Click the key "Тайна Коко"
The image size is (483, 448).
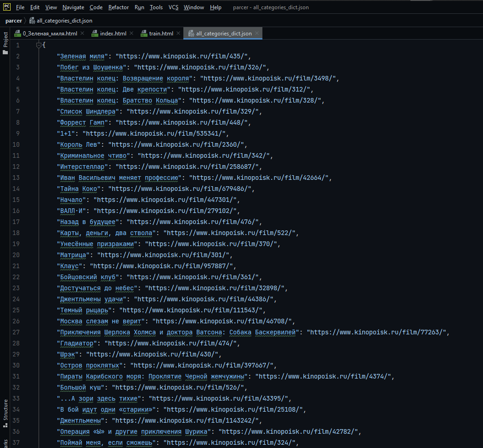pyautogui.click(x=79, y=189)
